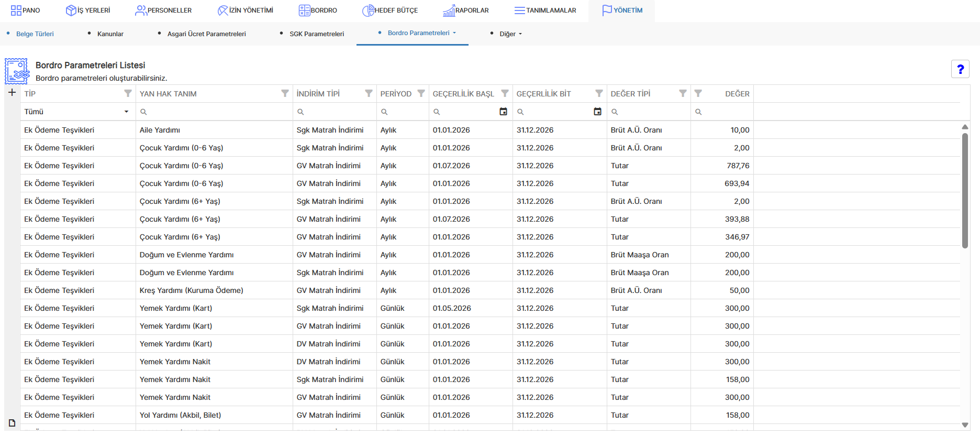Sort by DEĞER column header
Viewport: 980px width, 435px height.
737,94
